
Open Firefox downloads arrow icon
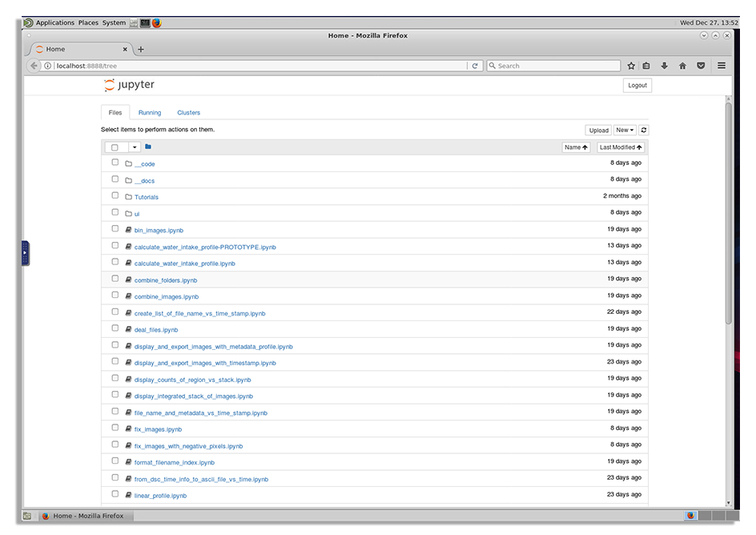664,66
